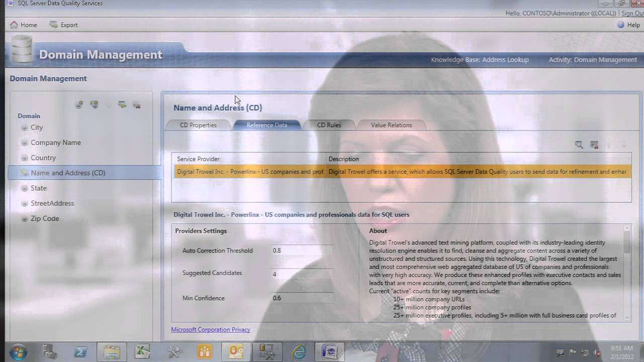Click the About heading text

click(x=378, y=231)
